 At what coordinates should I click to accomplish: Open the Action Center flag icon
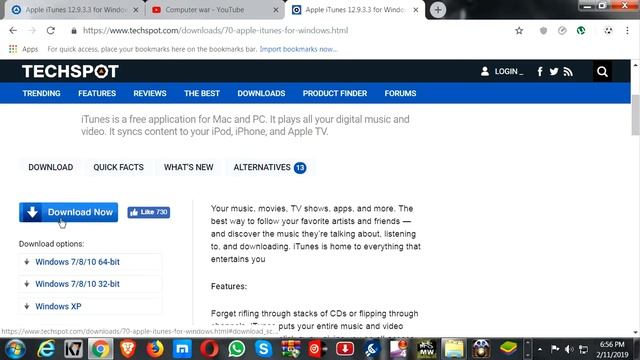[555, 349]
